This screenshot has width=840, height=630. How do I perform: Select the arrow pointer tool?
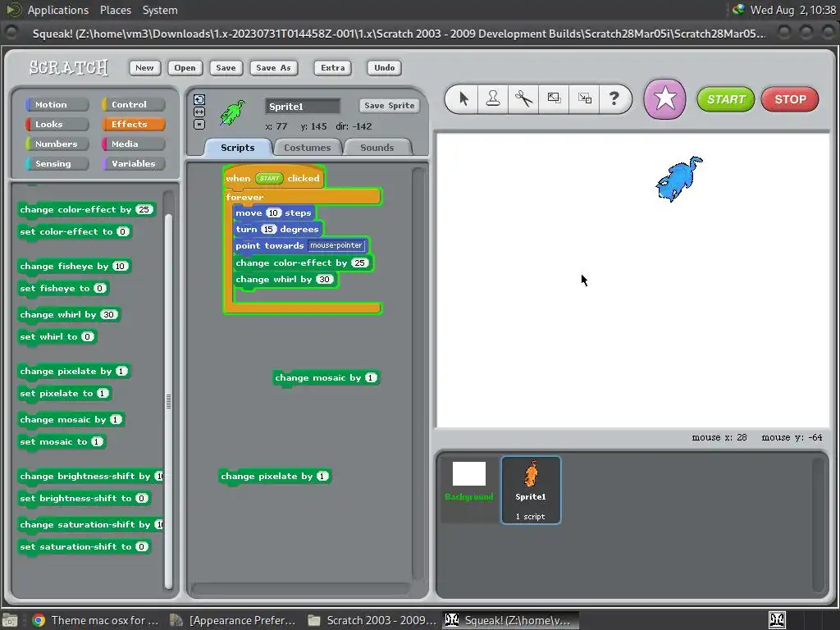[x=463, y=98]
